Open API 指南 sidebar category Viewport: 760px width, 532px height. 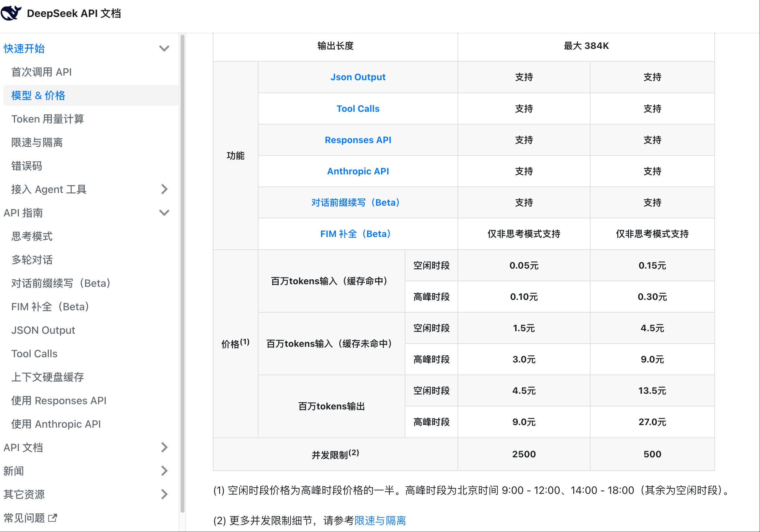click(23, 213)
